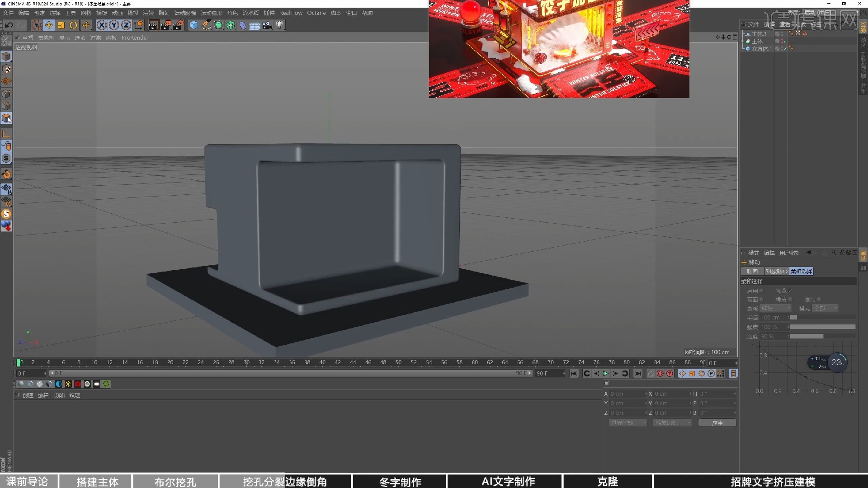The image size is (868, 488).
Task: Adjust the 半径 radius slider
Action: 823,318
